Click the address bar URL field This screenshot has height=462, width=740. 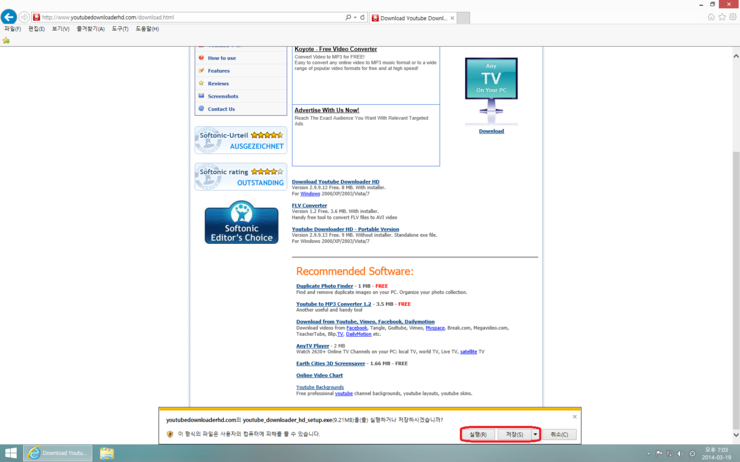pos(189,17)
